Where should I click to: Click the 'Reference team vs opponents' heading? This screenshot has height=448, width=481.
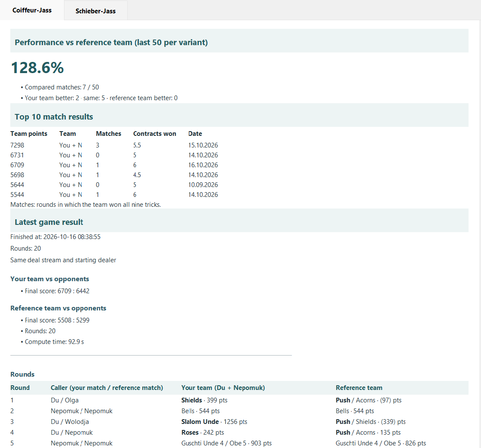pos(58,308)
